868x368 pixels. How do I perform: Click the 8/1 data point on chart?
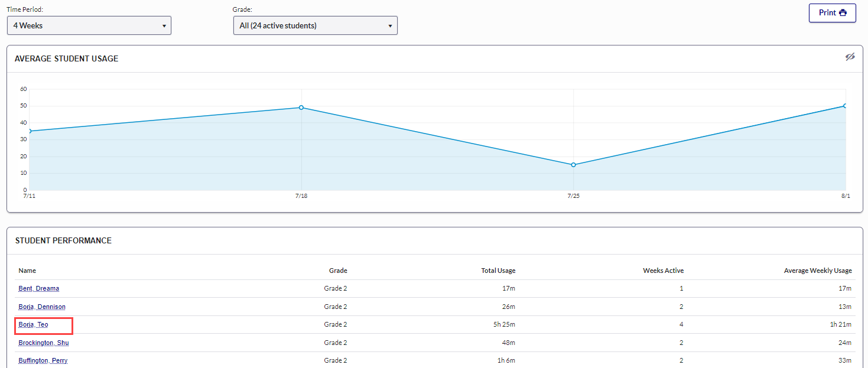(x=845, y=106)
